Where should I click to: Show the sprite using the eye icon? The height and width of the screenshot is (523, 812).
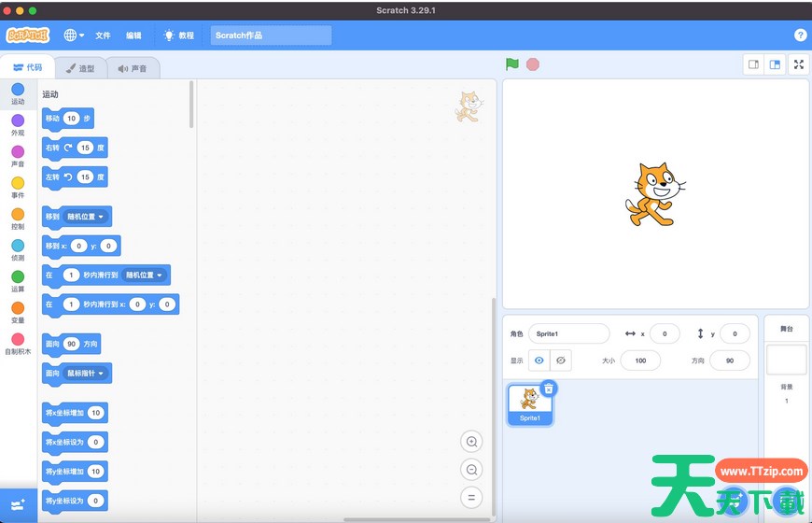[539, 360]
